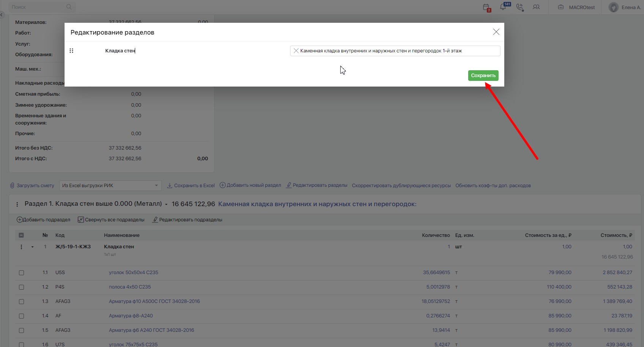Open the phone calls icon

520,7
